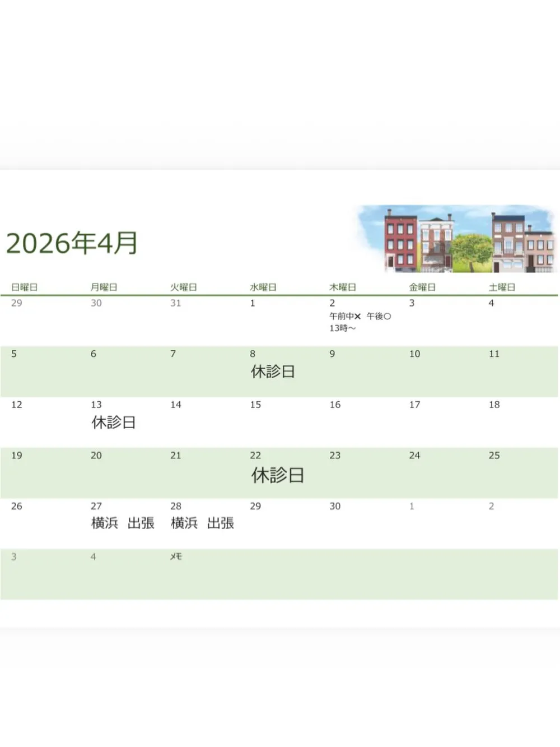Select 横浜 出張 entry on the 28th
This screenshot has height=747, width=560.
(202, 523)
